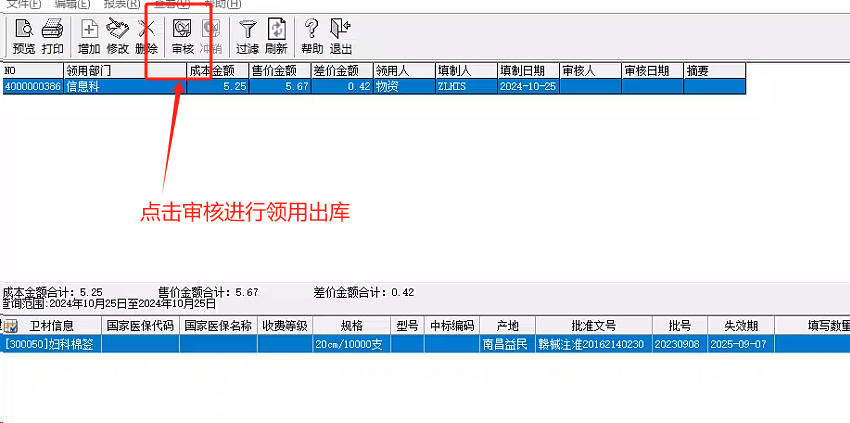Click the 填制人 column header
850x423 pixels.
[467, 70]
